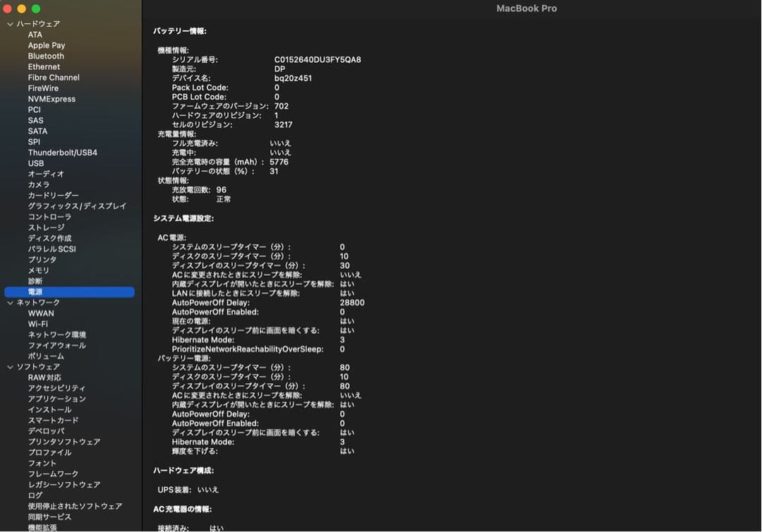Select NVMExpress in the hardware list
Screen dimensions: 762x532
pyautogui.click(x=49, y=99)
